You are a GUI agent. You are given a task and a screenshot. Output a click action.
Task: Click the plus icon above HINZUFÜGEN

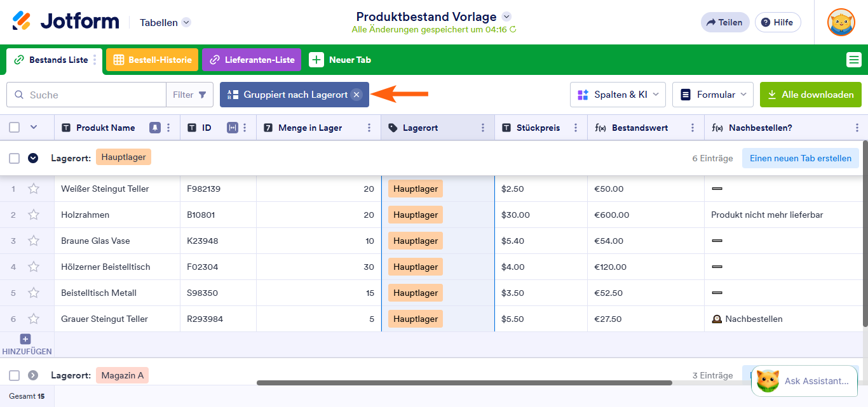pyautogui.click(x=25, y=339)
